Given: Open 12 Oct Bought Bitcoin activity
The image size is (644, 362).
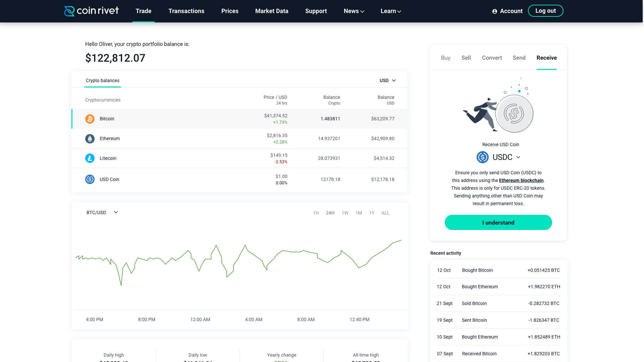Looking at the screenshot, I should pos(498,270).
